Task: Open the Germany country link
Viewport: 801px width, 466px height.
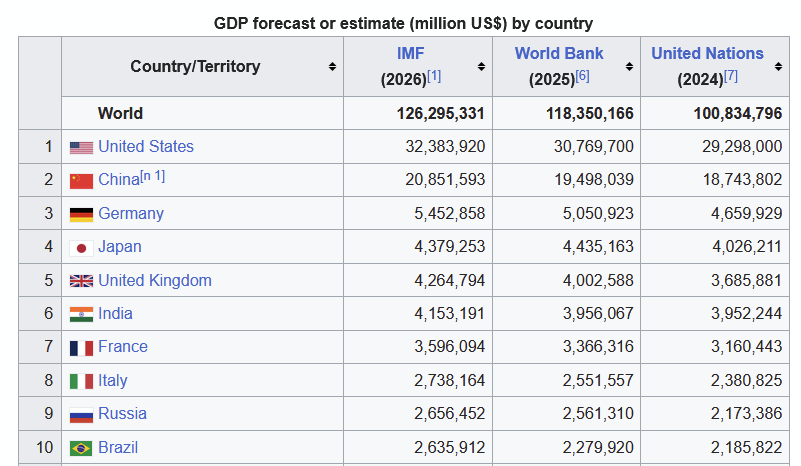Action: pyautogui.click(x=131, y=213)
